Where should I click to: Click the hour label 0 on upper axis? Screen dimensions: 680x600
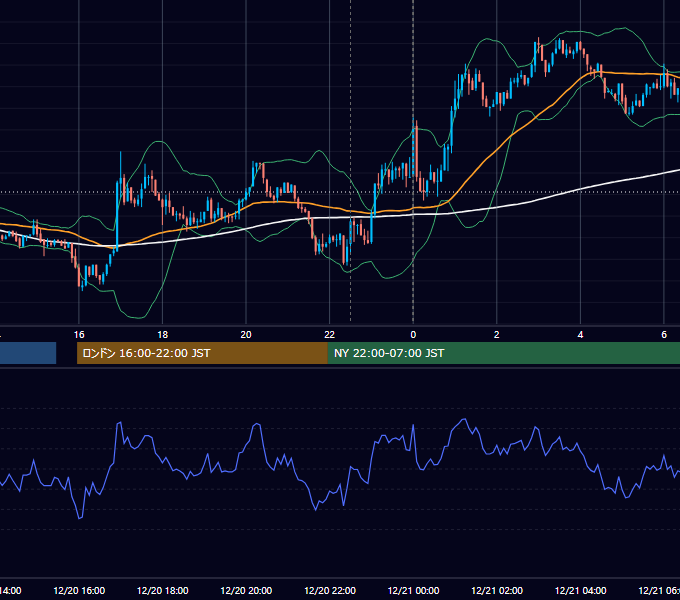(413, 335)
